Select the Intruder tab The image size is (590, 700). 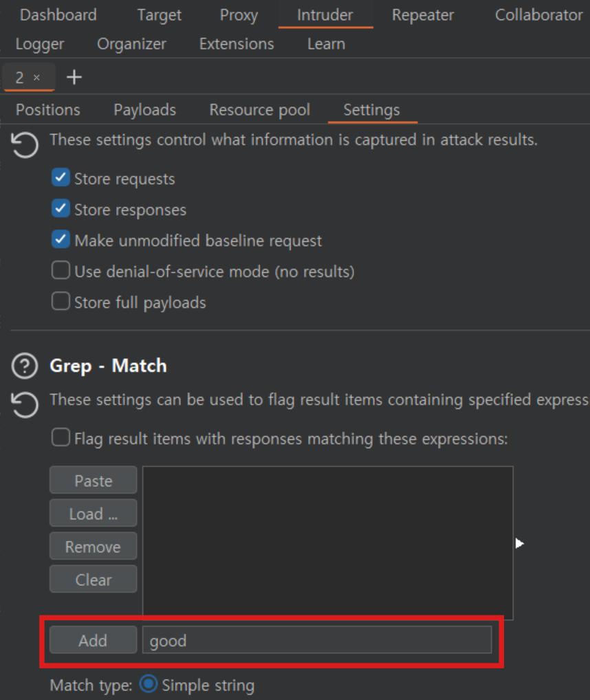tap(325, 15)
